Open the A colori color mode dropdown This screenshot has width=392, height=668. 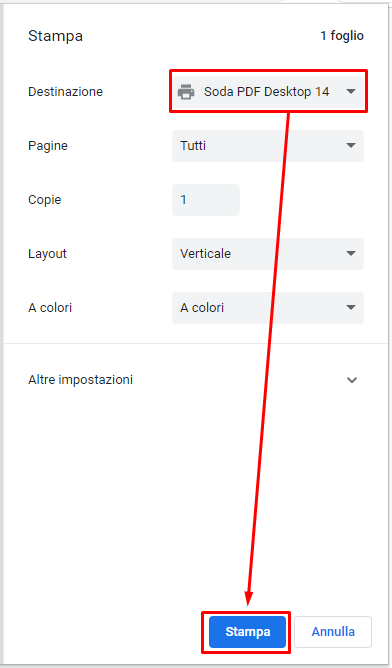268,308
